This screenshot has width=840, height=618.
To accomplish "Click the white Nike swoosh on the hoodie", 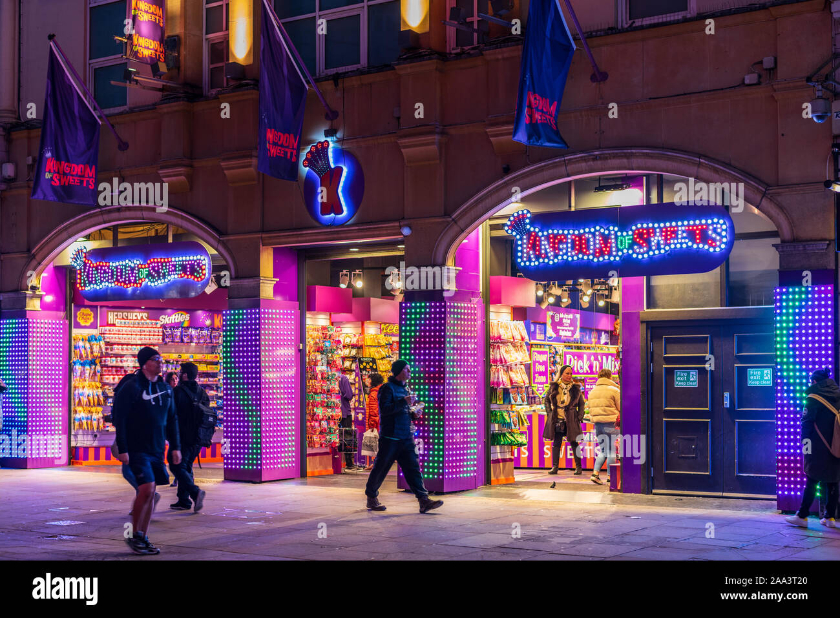I will [x=153, y=397].
